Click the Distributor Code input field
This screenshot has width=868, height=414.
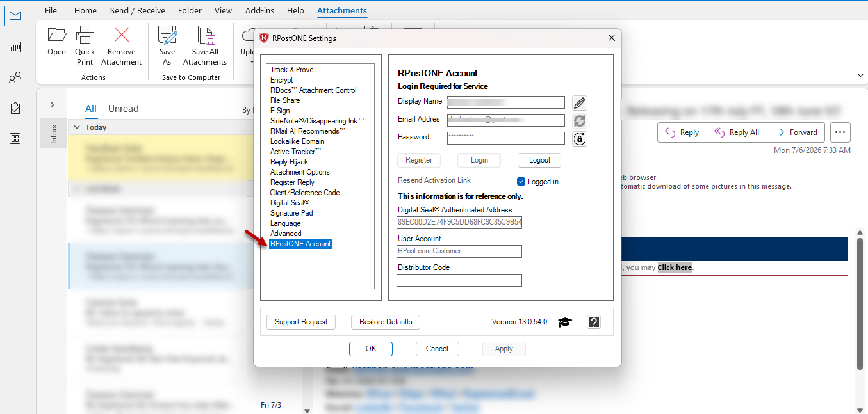459,280
